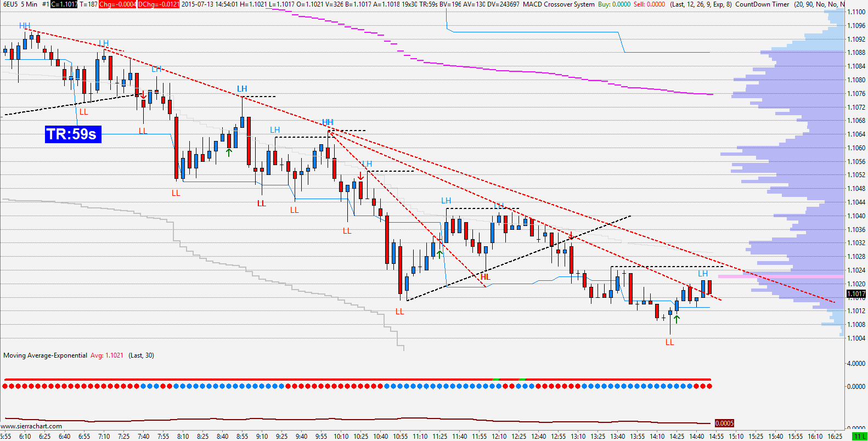This screenshot has height=441, width=868.
Task: Click the 7:40 time on the time axis
Action: [143, 437]
